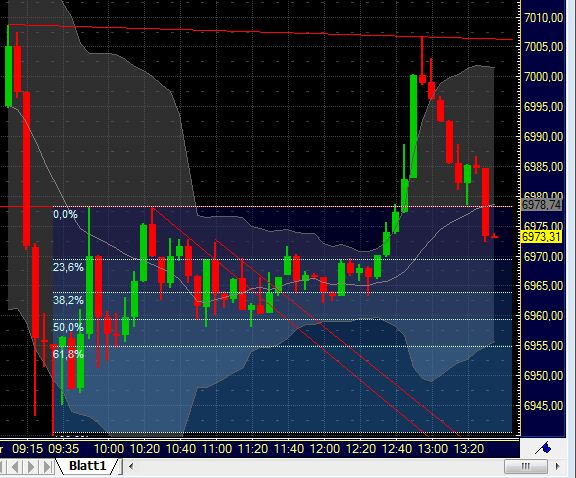Click the 61,8% Fibonacci level label
The height and width of the screenshot is (478, 576).
coord(68,354)
